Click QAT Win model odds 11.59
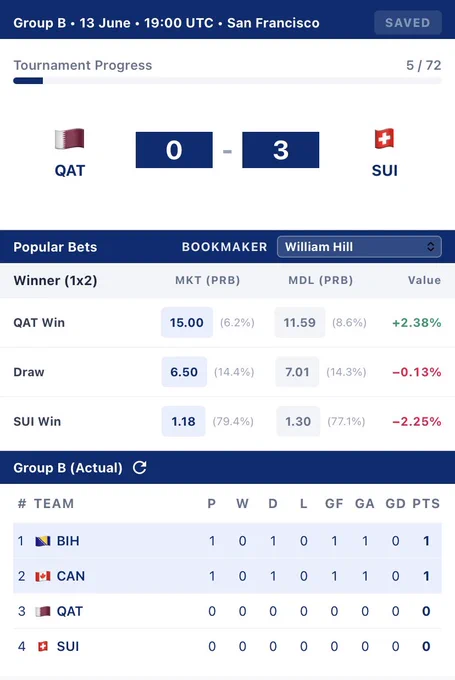The width and height of the screenshot is (455, 680). (x=300, y=322)
